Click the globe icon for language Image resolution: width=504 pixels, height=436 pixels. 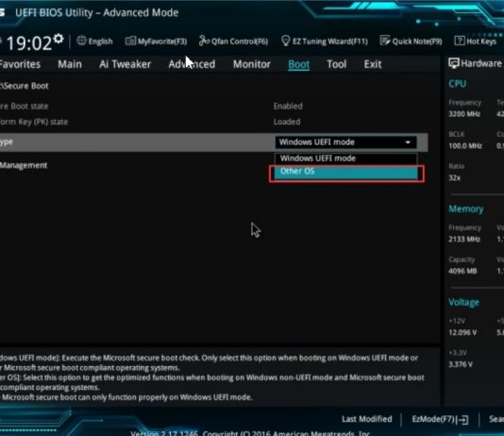81,41
